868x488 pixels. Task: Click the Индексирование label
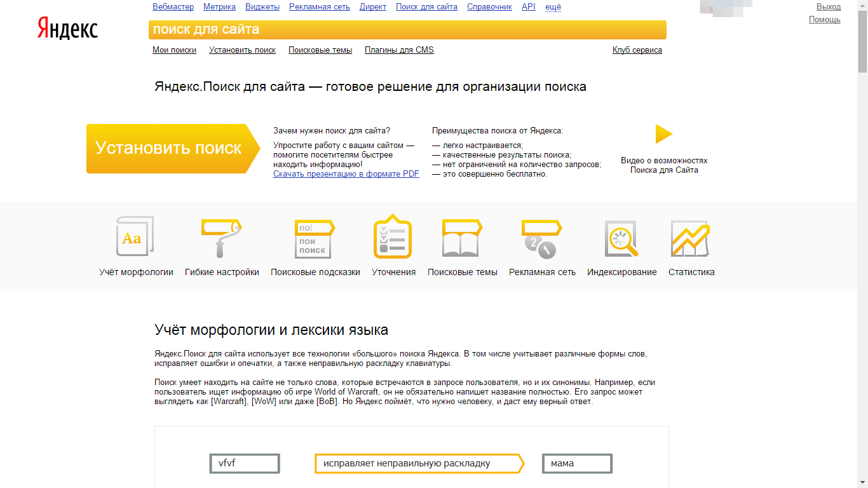click(622, 272)
